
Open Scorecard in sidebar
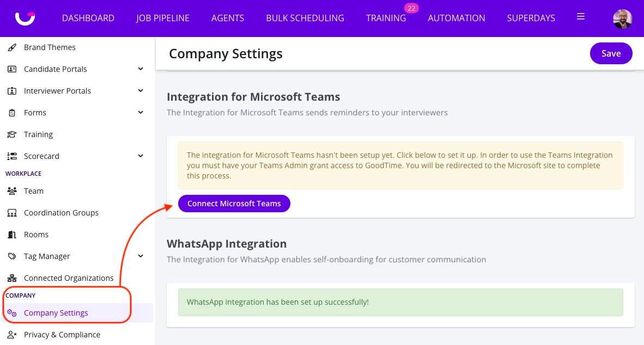(41, 156)
